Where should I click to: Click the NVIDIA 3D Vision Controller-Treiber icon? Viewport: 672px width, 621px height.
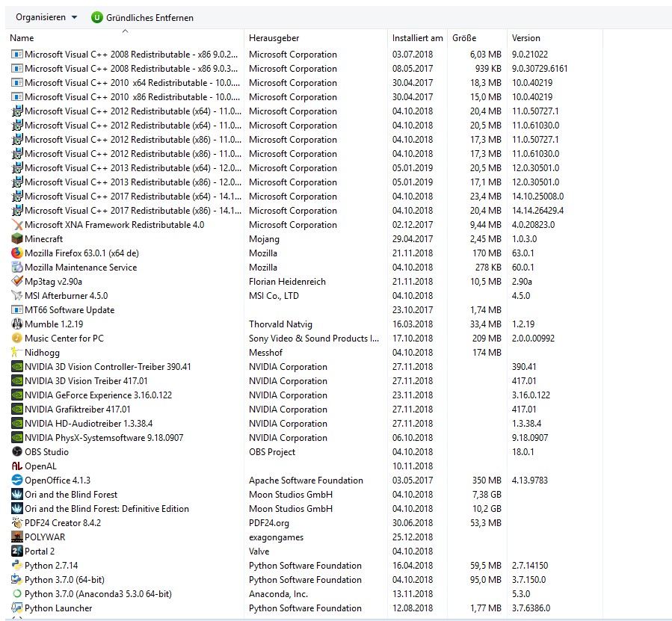pyautogui.click(x=16, y=366)
